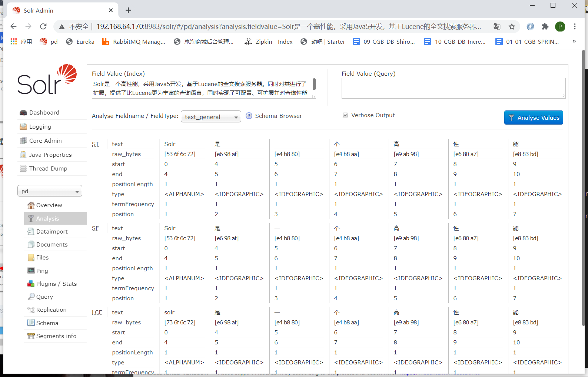Click the [73 6f 6c 72] raw_bytes in LCF
The width and height of the screenshot is (588, 377).
180,323
